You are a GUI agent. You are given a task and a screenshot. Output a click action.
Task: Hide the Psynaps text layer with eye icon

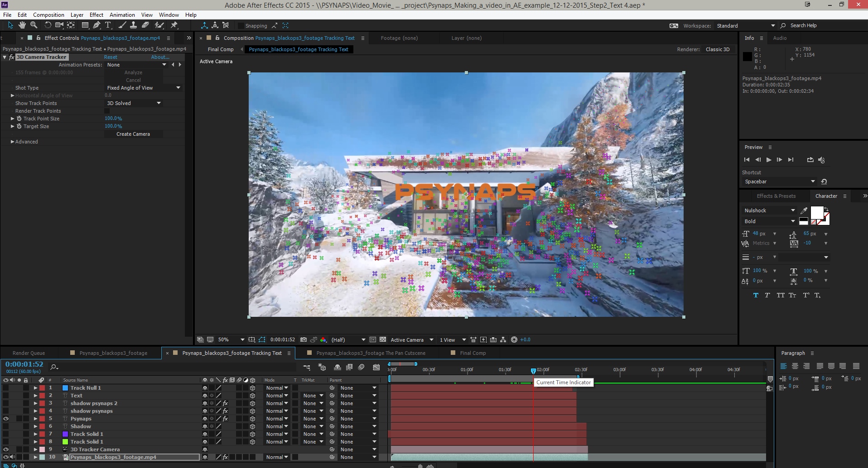point(6,419)
